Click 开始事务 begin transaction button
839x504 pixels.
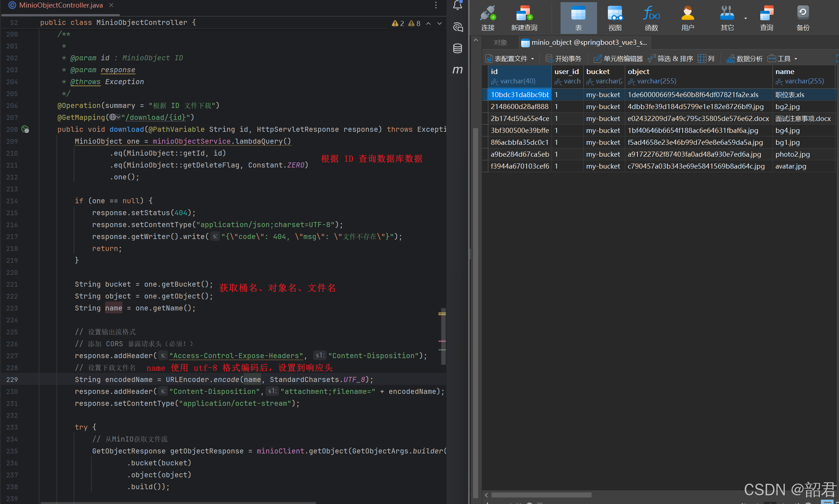563,58
